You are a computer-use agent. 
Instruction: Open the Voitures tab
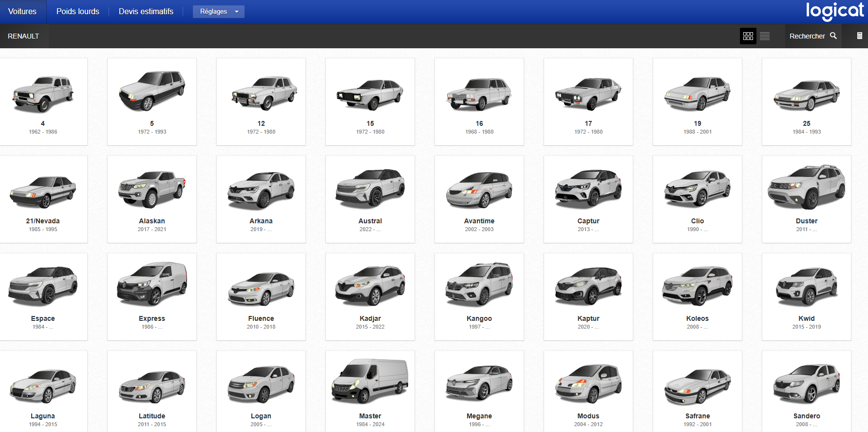[22, 12]
